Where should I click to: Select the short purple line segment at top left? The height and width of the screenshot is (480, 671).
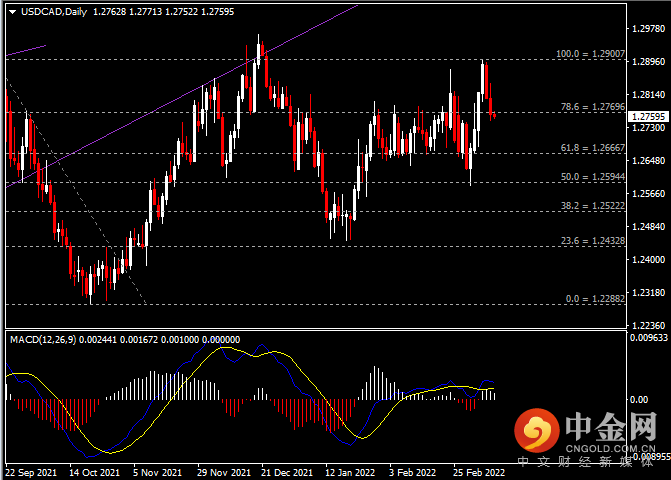click(26, 48)
